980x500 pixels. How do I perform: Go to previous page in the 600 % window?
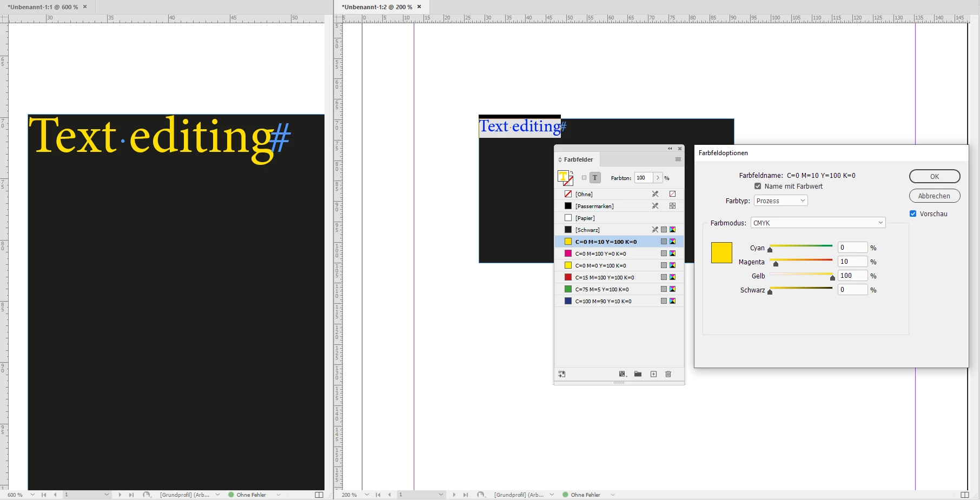(55, 495)
